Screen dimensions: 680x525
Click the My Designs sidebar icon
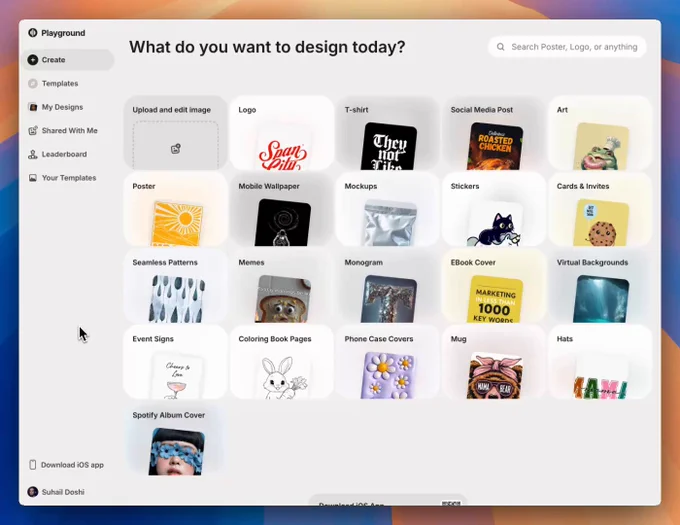[33, 107]
